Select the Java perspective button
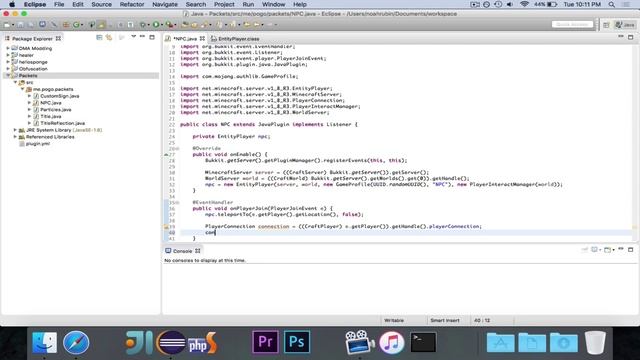The image size is (640, 360). pyautogui.click(x=625, y=25)
